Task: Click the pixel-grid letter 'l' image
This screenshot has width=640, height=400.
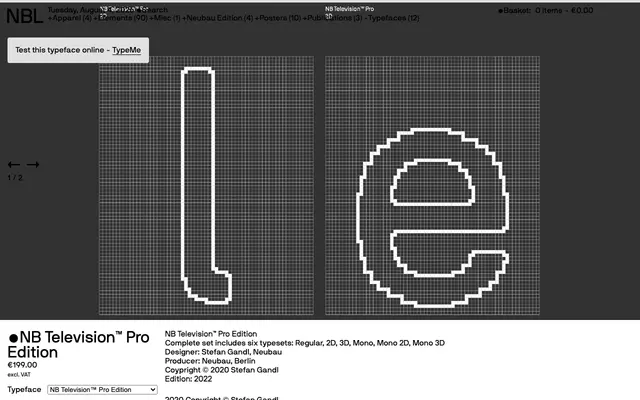Action: [207, 186]
